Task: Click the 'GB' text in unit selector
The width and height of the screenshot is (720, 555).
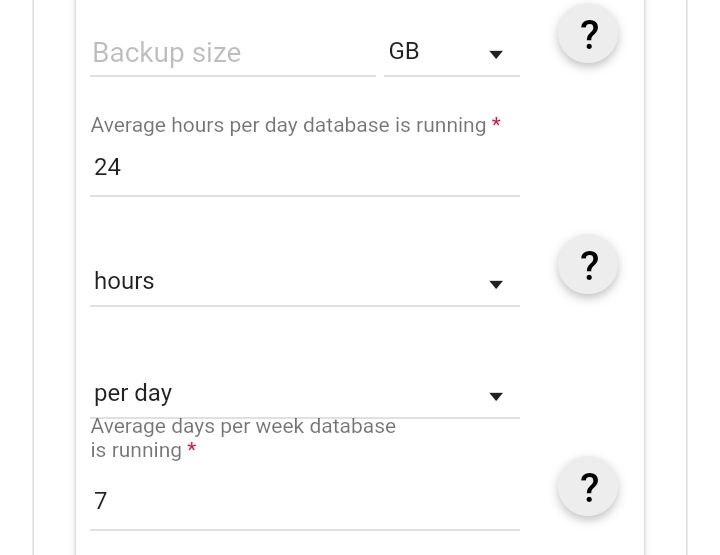Action: (404, 51)
